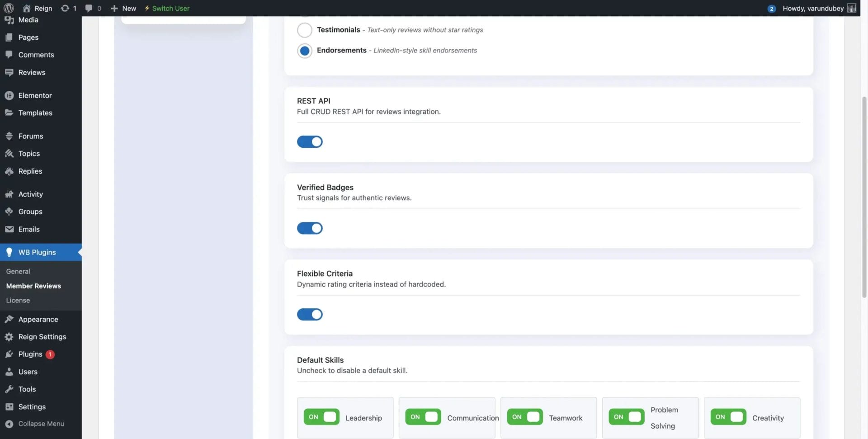This screenshot has width=868, height=439.
Task: Turn off the Verified Badges switch
Action: (310, 228)
